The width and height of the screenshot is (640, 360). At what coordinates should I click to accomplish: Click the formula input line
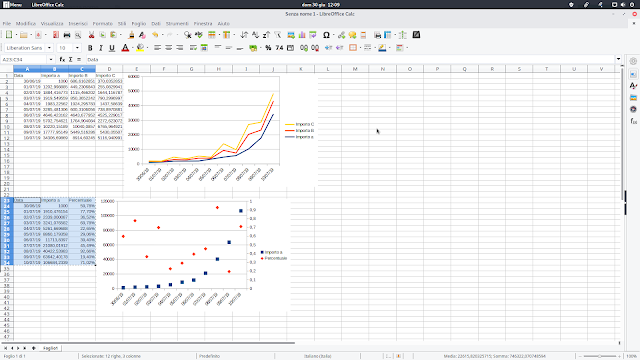[x=350, y=60]
